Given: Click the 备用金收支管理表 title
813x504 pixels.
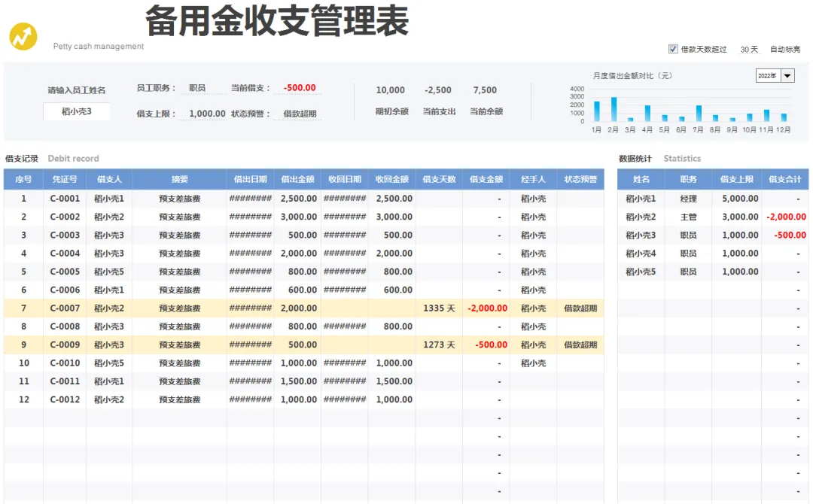Looking at the screenshot, I should [x=277, y=21].
